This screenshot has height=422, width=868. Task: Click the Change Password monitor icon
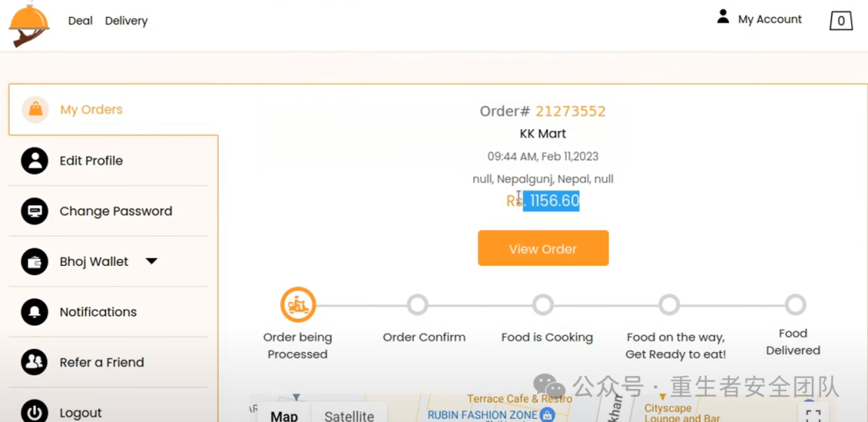point(35,211)
